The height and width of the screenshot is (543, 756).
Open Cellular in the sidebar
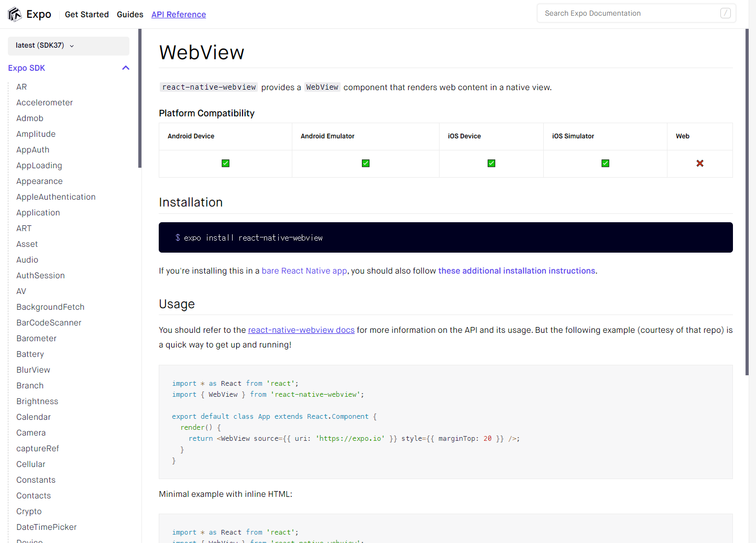point(31,464)
